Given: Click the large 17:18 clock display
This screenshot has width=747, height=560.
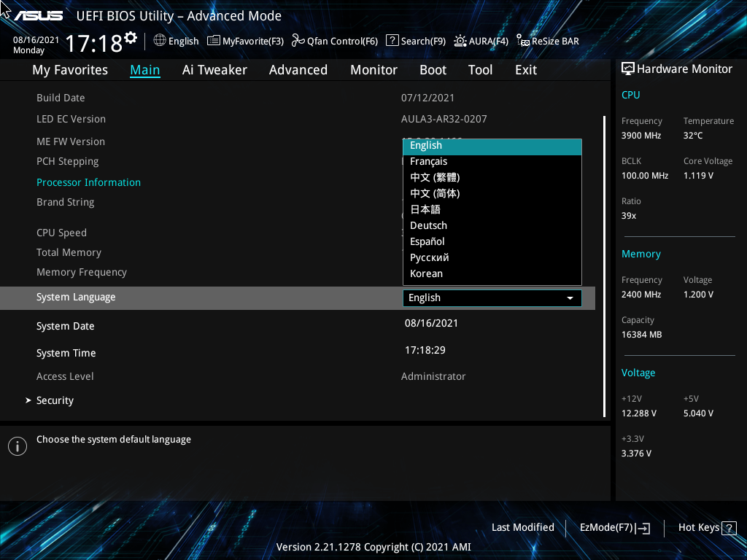Looking at the screenshot, I should tap(94, 43).
